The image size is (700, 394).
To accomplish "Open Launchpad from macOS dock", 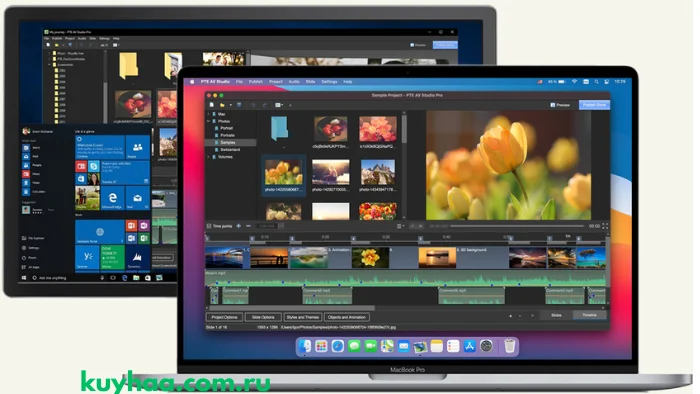I will coord(321,346).
